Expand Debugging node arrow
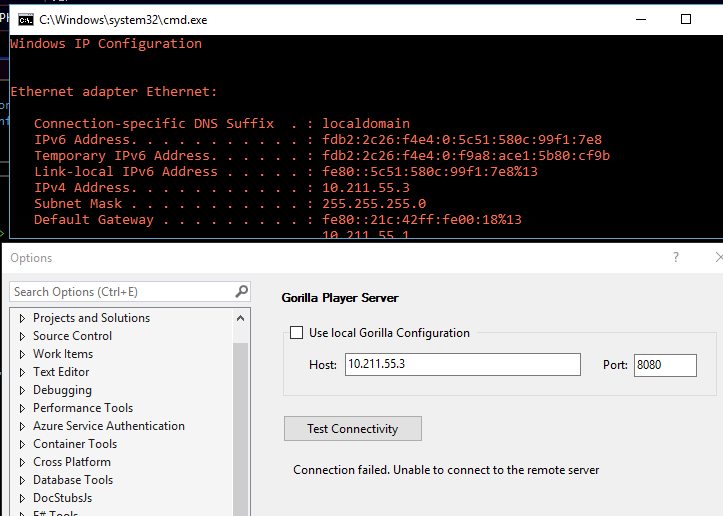 point(22,390)
